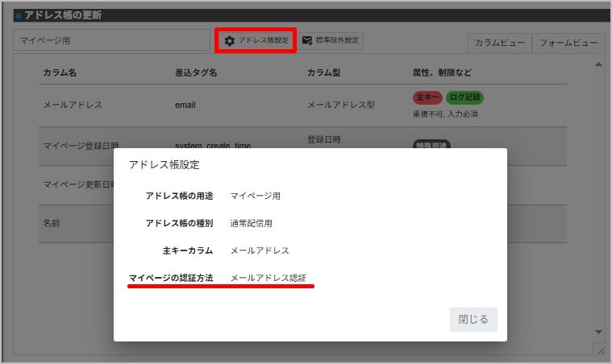This screenshot has width=612, height=364.
Task: Focus the マイページ用 address book name field
Action: point(111,40)
